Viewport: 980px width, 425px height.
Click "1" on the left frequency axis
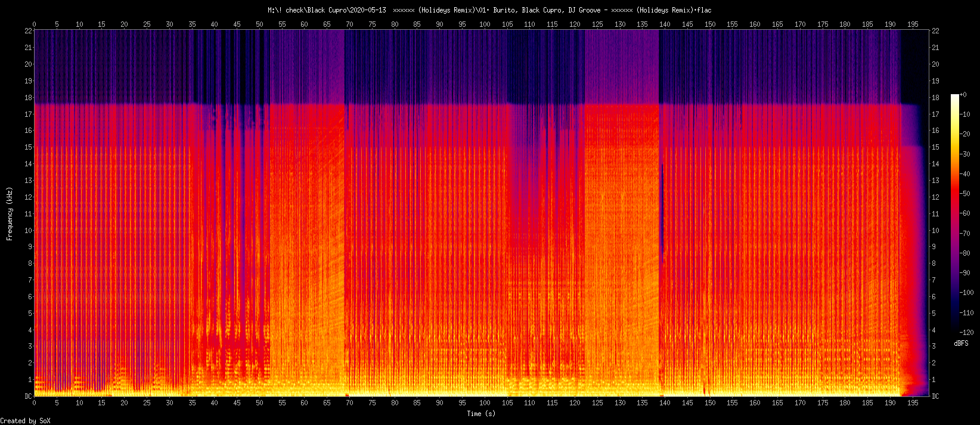click(x=30, y=380)
